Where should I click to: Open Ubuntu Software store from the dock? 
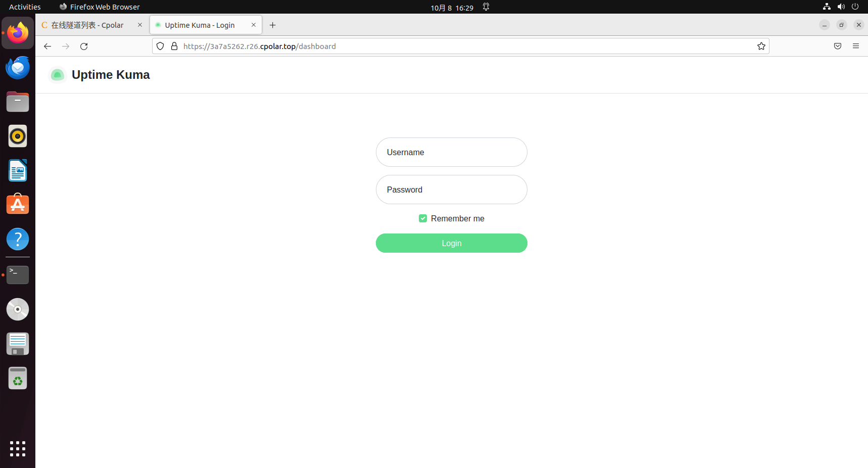[x=18, y=205]
